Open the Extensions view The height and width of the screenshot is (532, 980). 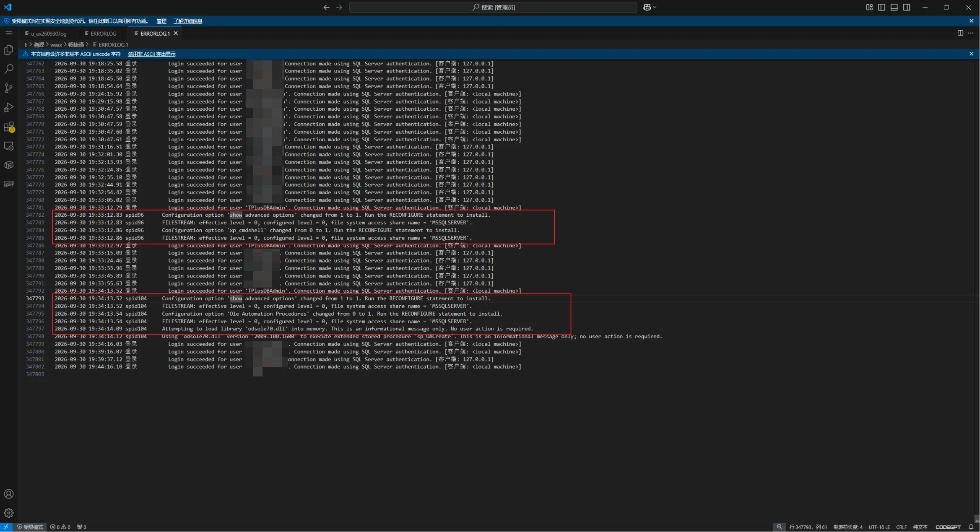8,127
